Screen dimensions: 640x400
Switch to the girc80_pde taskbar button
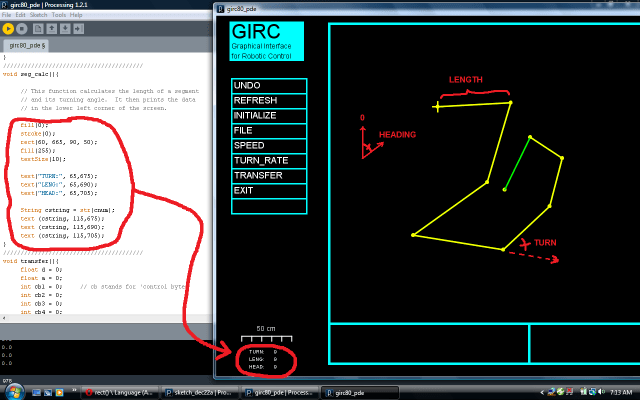(x=359, y=393)
